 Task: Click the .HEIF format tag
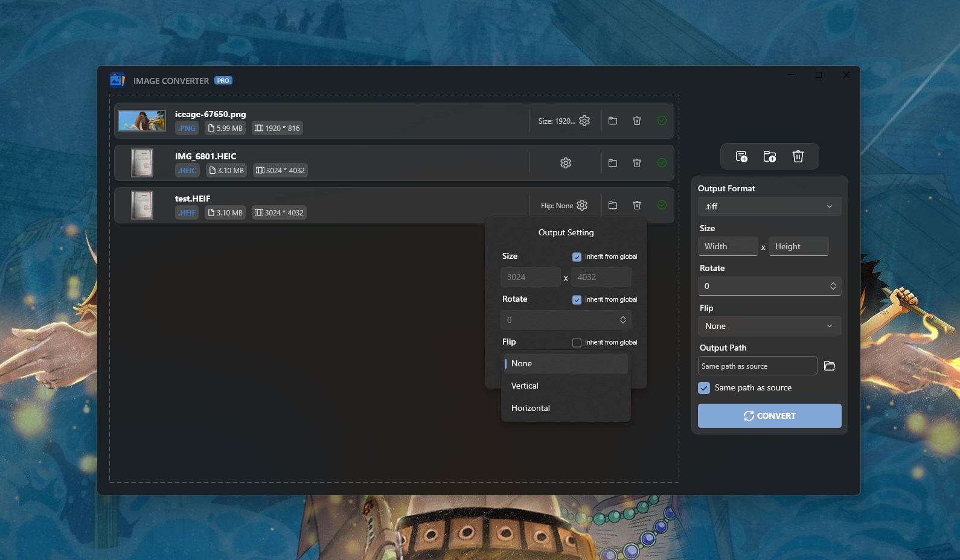tap(187, 212)
